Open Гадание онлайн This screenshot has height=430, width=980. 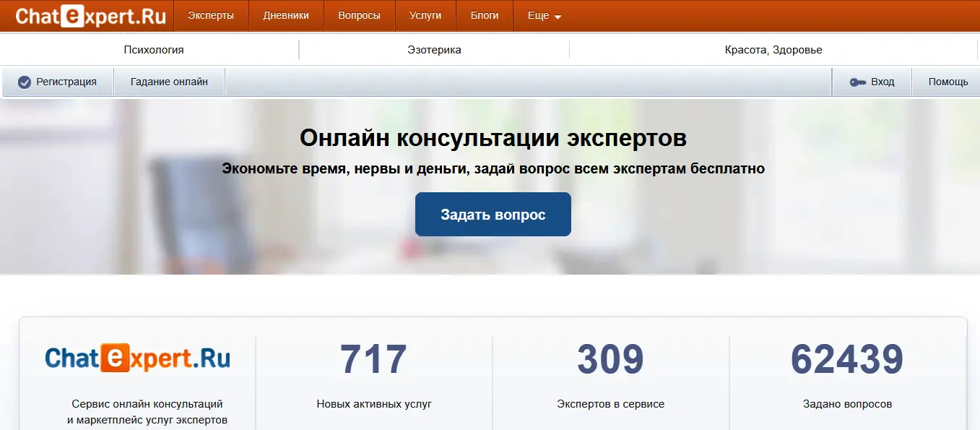pyautogui.click(x=169, y=82)
